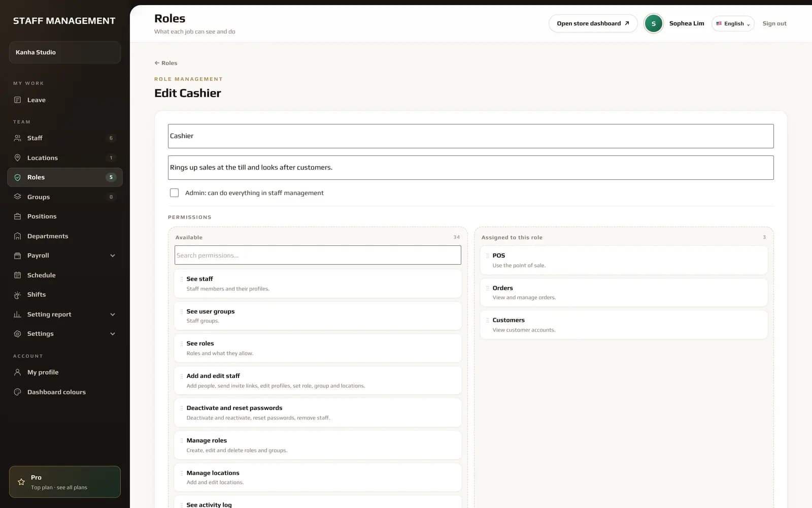Click 'View customer accounts.' description

[x=524, y=330]
